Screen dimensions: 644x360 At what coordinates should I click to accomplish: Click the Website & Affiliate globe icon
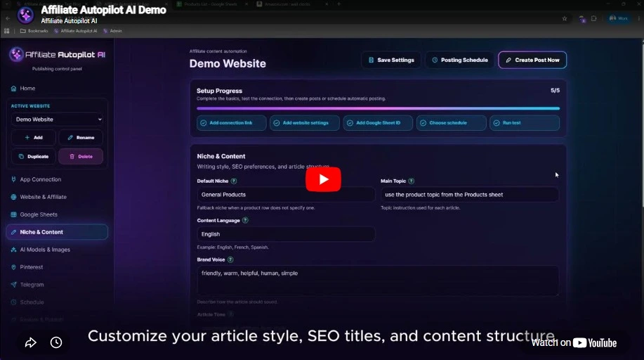pyautogui.click(x=13, y=197)
